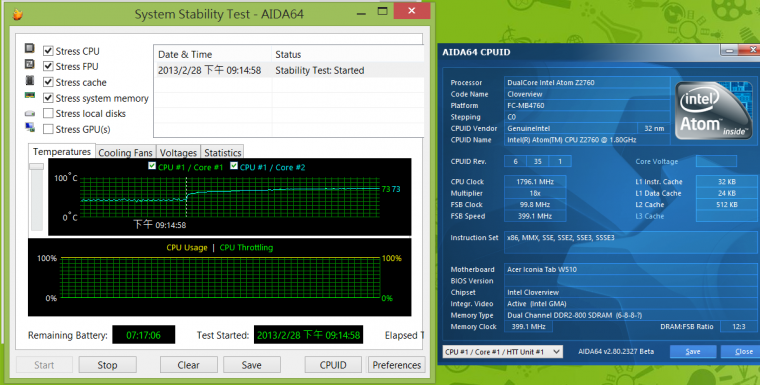760x385 pixels.
Task: Click the FSB Speed value 399.1 MHz
Action: click(535, 216)
